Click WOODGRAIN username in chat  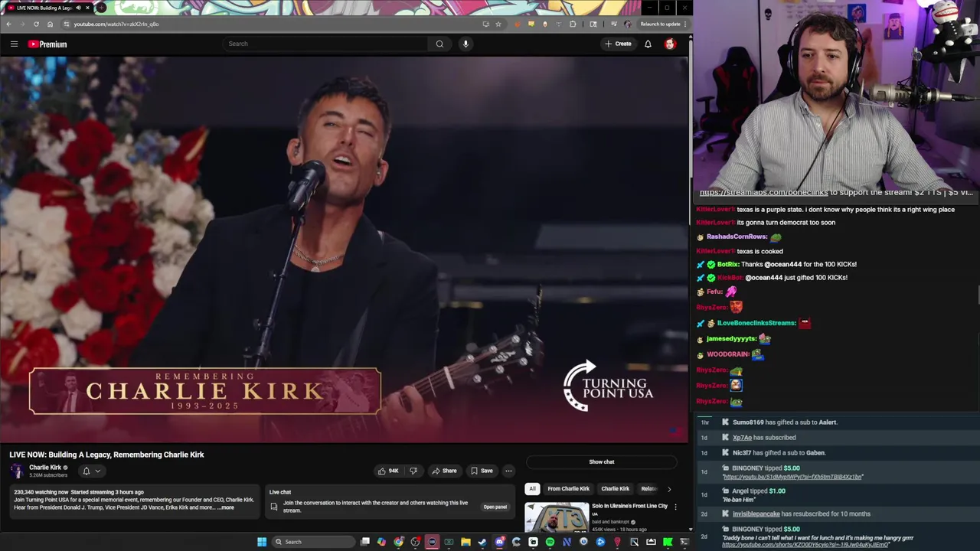[727, 354]
